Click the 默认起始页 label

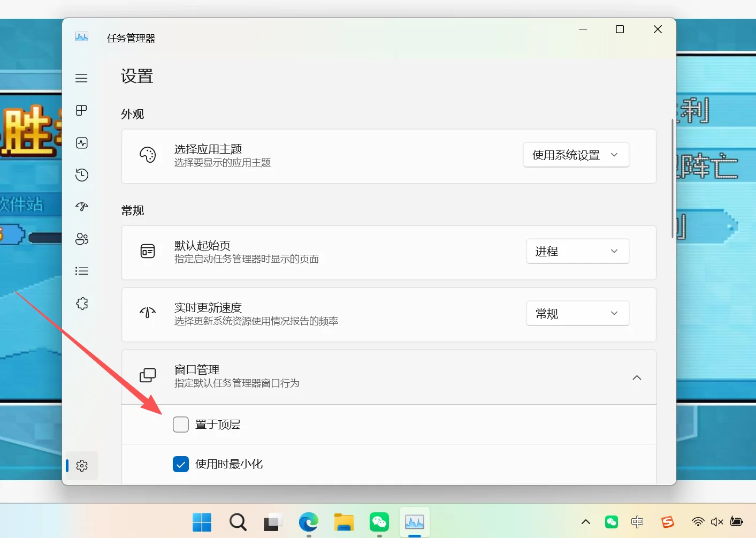(x=202, y=245)
